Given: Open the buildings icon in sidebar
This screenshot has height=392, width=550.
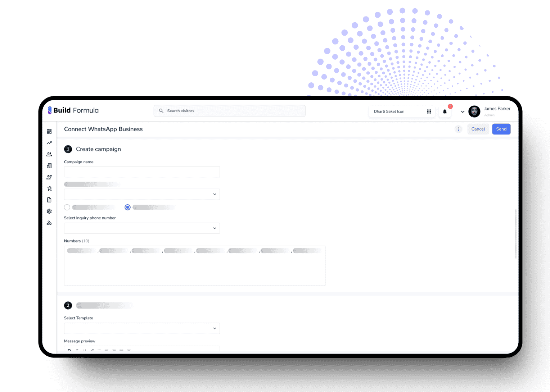Looking at the screenshot, I should 49,166.
